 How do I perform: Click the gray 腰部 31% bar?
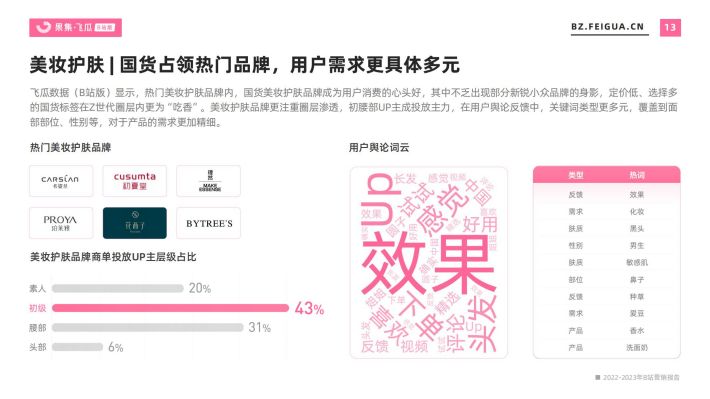[148, 327]
